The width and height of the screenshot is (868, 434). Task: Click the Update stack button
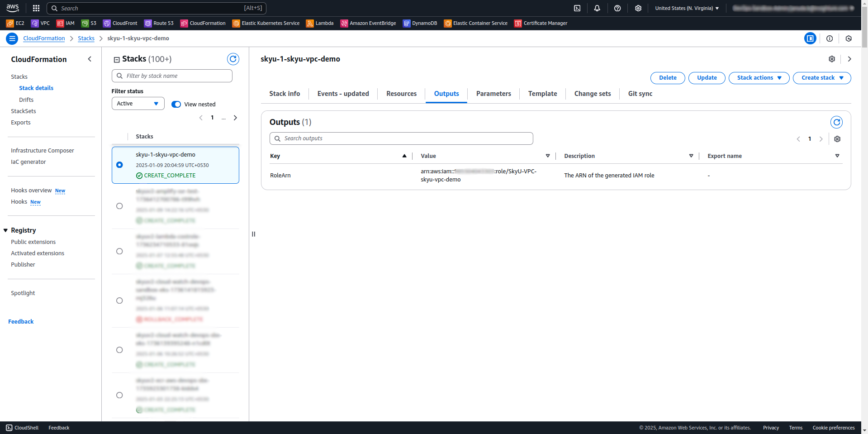pos(707,78)
